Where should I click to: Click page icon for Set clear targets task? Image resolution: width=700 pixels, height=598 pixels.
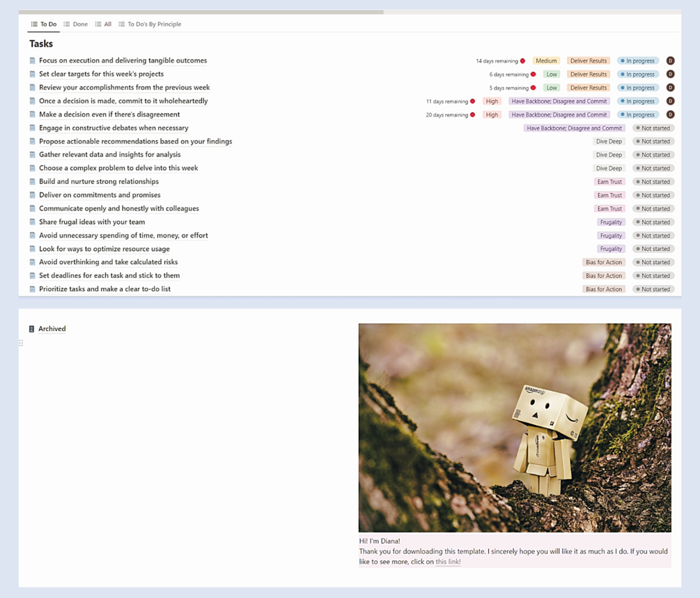tap(33, 74)
